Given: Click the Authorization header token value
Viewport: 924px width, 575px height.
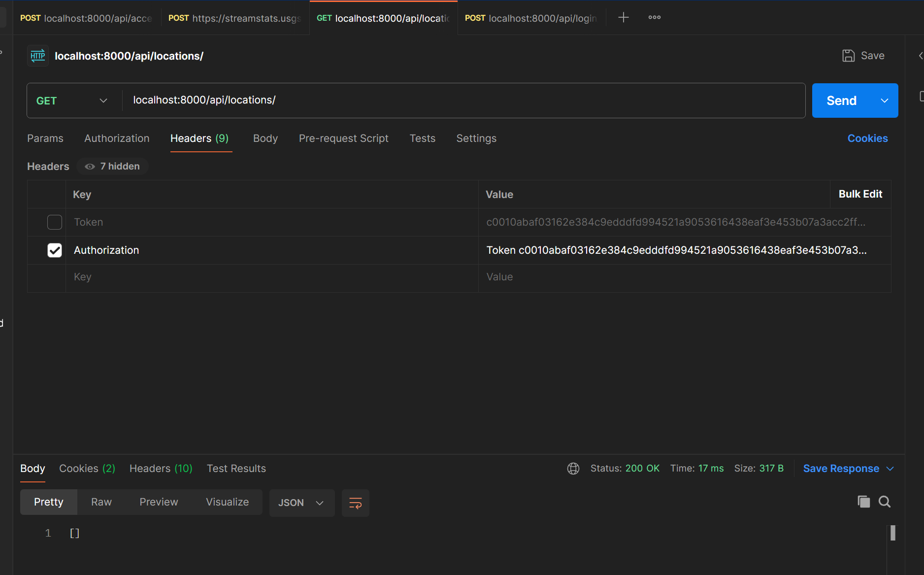Looking at the screenshot, I should point(685,250).
